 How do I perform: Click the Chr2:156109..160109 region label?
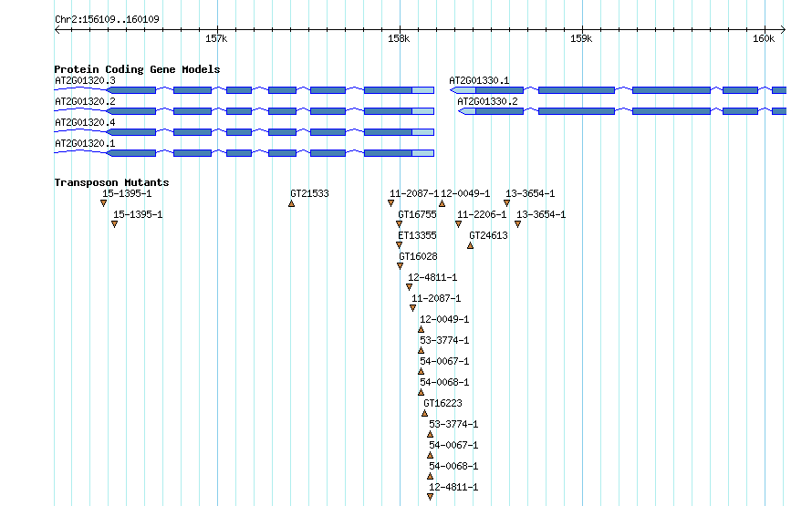107,20
